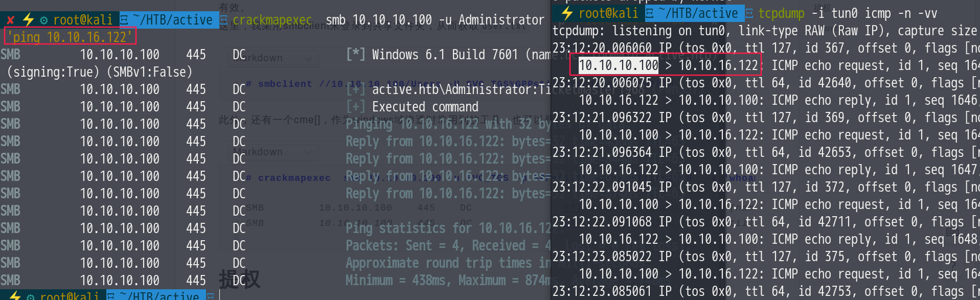Click the glyph before tcpdump command
The height and width of the screenshot is (300, 980).
pyautogui.click(x=749, y=13)
